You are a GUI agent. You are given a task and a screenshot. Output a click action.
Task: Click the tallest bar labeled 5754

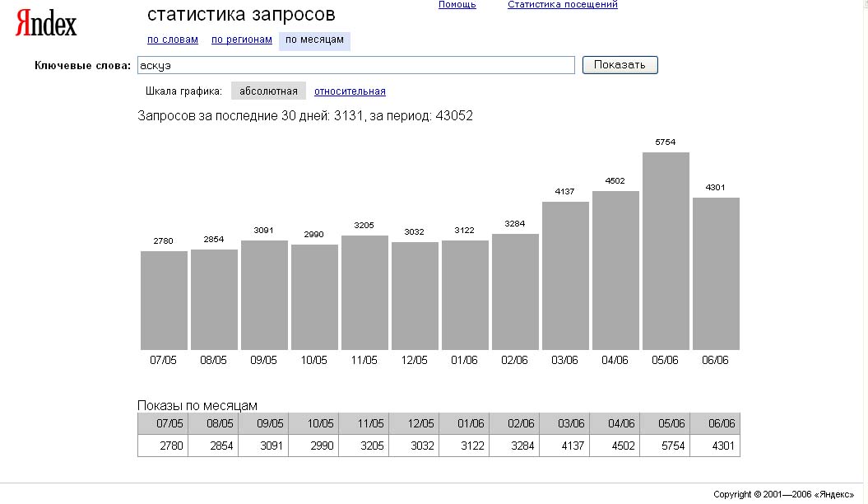click(x=666, y=251)
